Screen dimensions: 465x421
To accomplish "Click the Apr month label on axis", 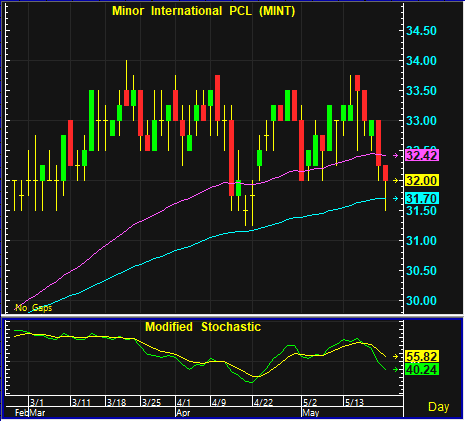I will tap(183, 413).
